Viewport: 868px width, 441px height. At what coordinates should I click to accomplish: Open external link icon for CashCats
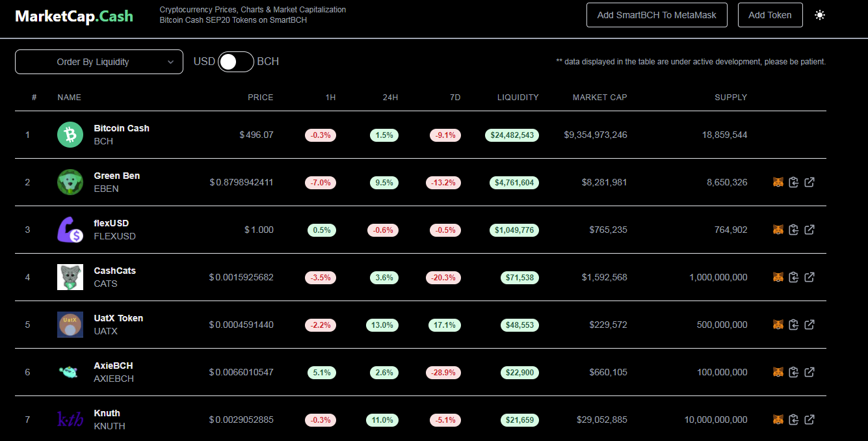(x=809, y=277)
